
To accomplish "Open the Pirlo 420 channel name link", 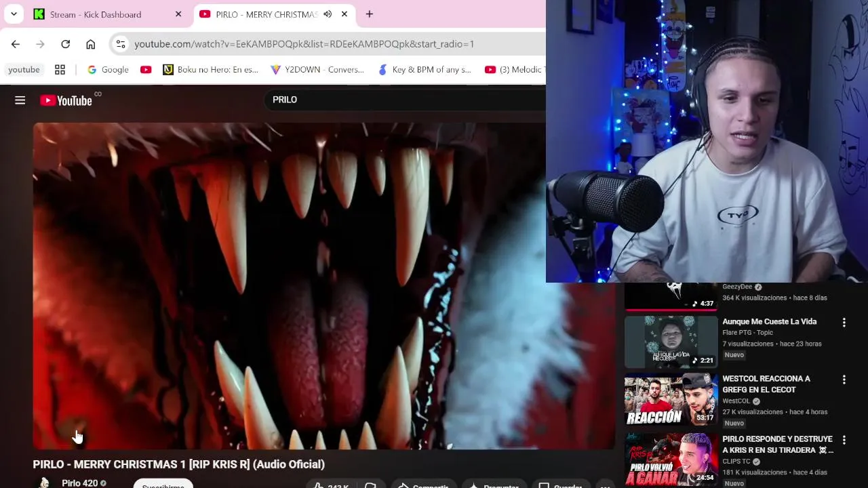I will pos(80,483).
